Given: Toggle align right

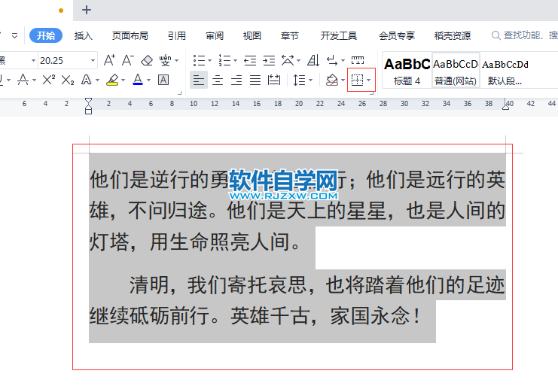Looking at the screenshot, I should 236,80.
